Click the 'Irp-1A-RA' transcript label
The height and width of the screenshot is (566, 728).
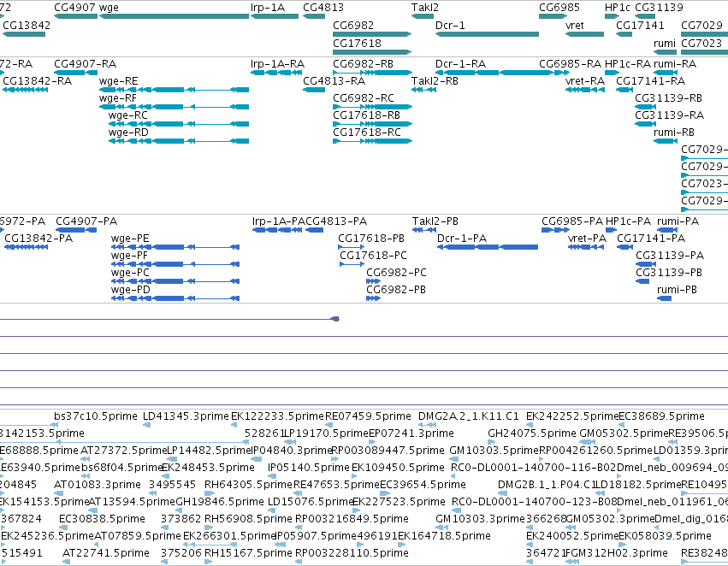(277, 64)
